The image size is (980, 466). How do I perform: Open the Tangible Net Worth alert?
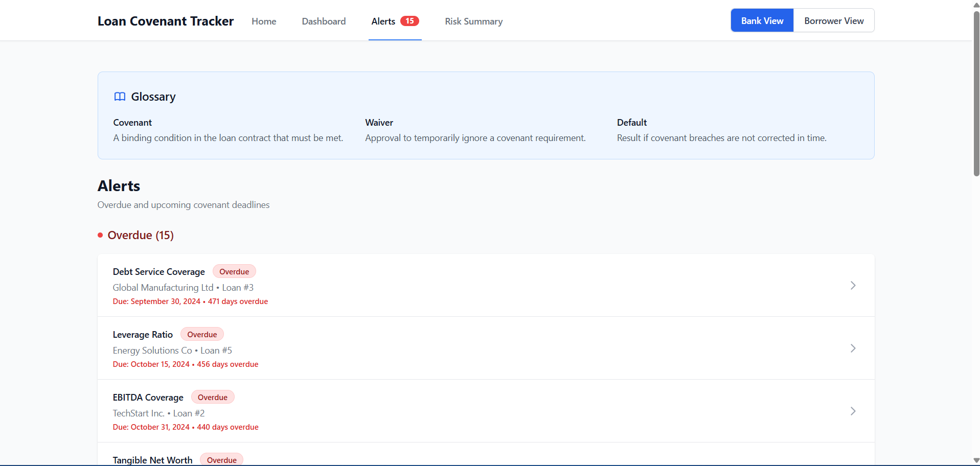486,455
